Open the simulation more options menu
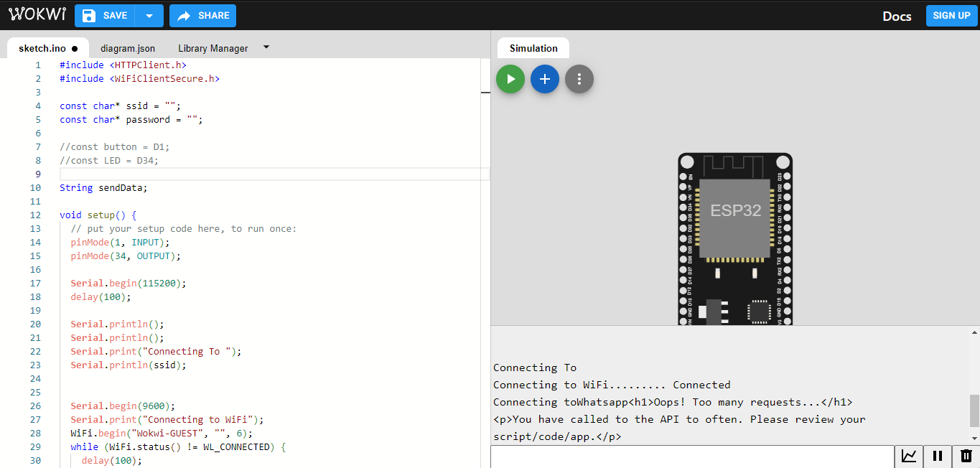The height and width of the screenshot is (468, 980). (579, 79)
